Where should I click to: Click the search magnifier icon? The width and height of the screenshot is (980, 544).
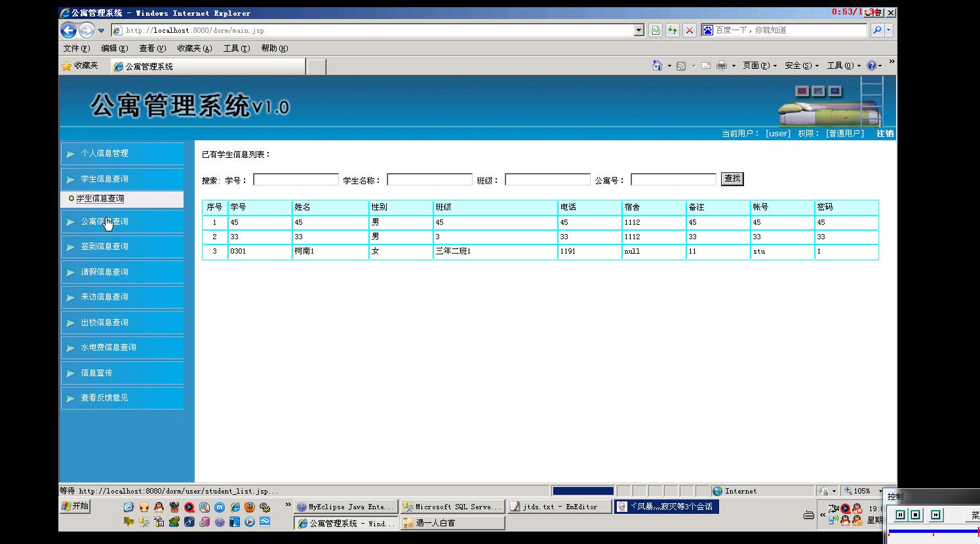tap(877, 30)
